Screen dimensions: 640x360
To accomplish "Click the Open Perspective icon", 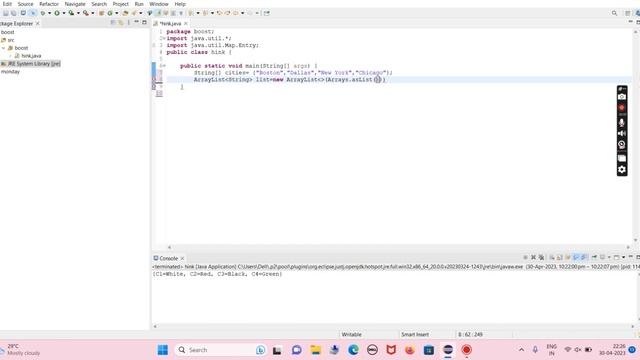I will pos(628,13).
